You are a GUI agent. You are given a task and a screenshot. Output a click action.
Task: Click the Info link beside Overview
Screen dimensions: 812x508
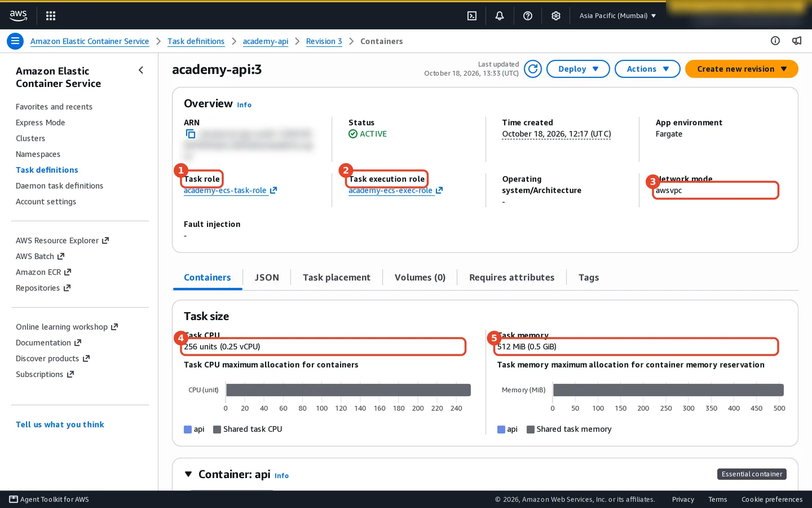(x=244, y=105)
